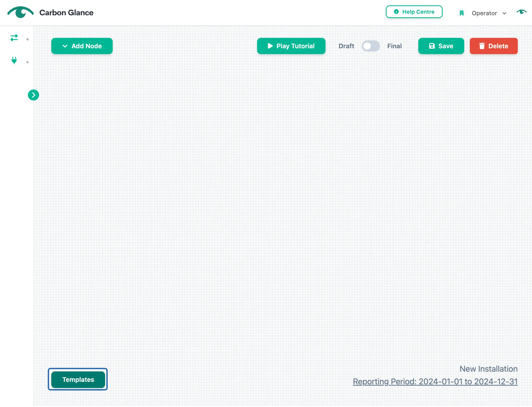Open the plug sidebar icon

(x=14, y=60)
